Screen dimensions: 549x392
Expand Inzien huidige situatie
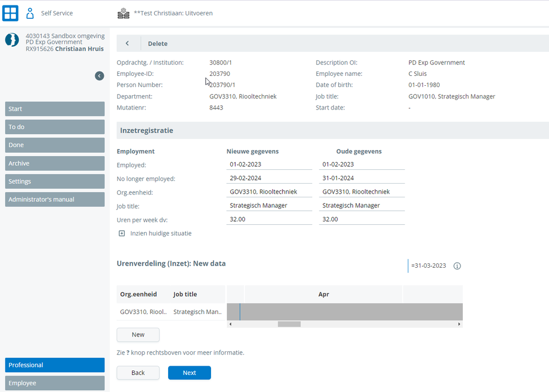click(x=122, y=233)
